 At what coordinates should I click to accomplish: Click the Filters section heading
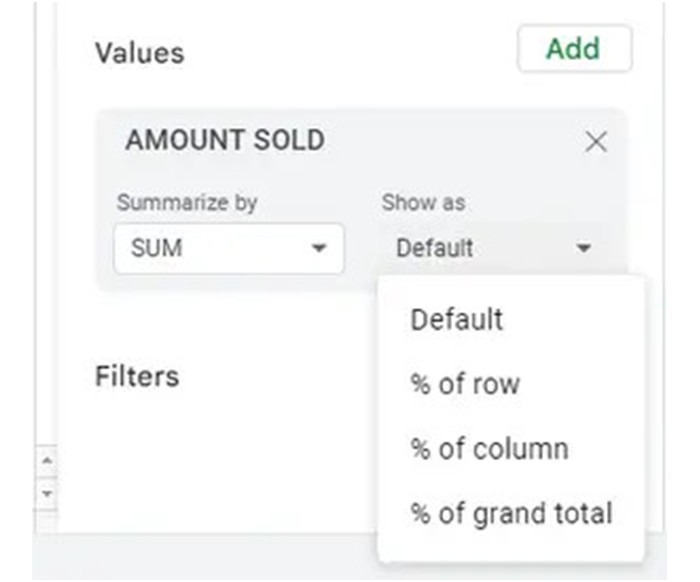tap(137, 376)
